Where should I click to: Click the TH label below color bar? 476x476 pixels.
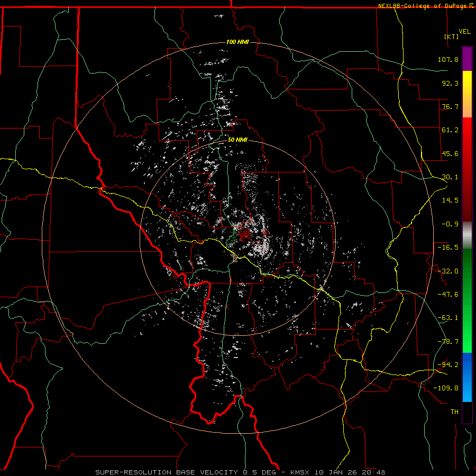point(454,411)
